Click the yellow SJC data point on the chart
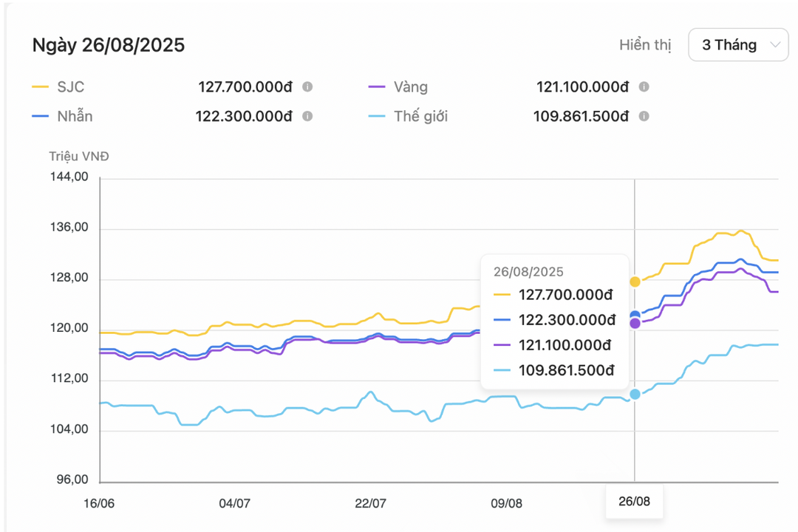 coord(635,282)
